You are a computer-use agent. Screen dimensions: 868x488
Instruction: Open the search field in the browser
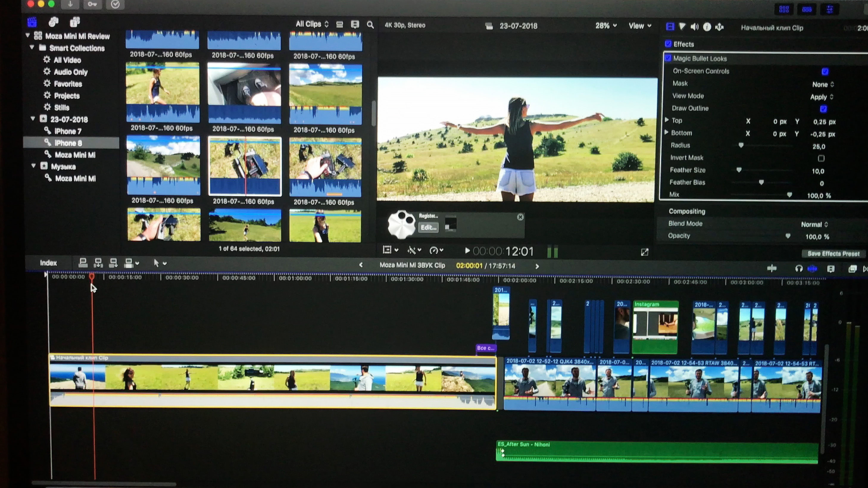point(370,25)
